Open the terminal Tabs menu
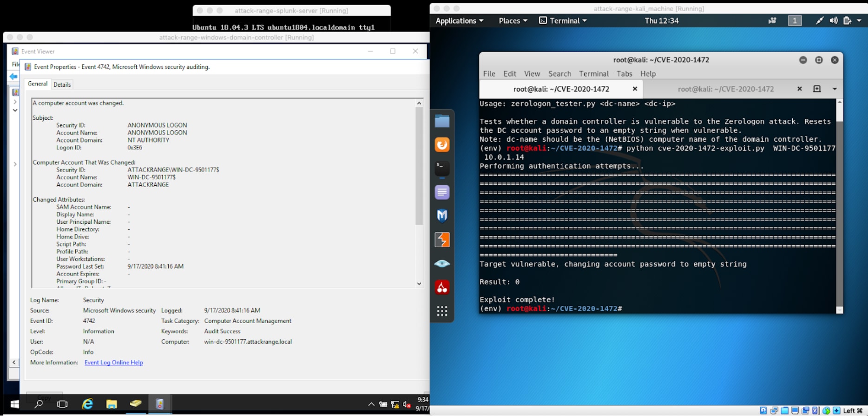 pyautogui.click(x=624, y=73)
